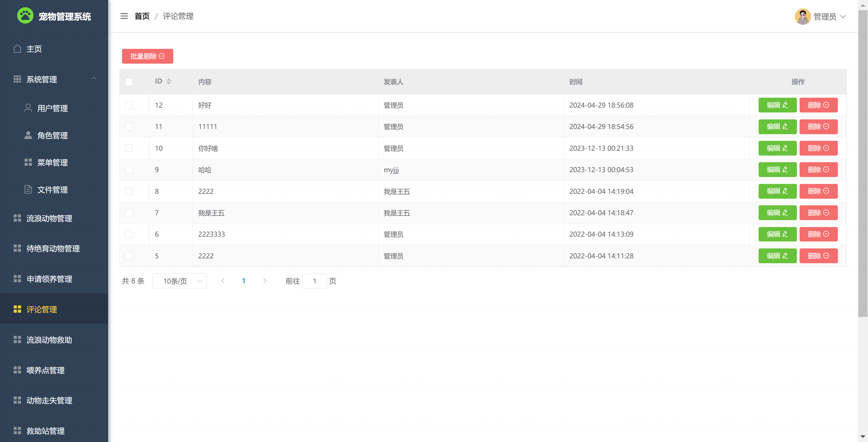Click the admin avatar picture
The width and height of the screenshot is (868, 442).
tap(802, 17)
